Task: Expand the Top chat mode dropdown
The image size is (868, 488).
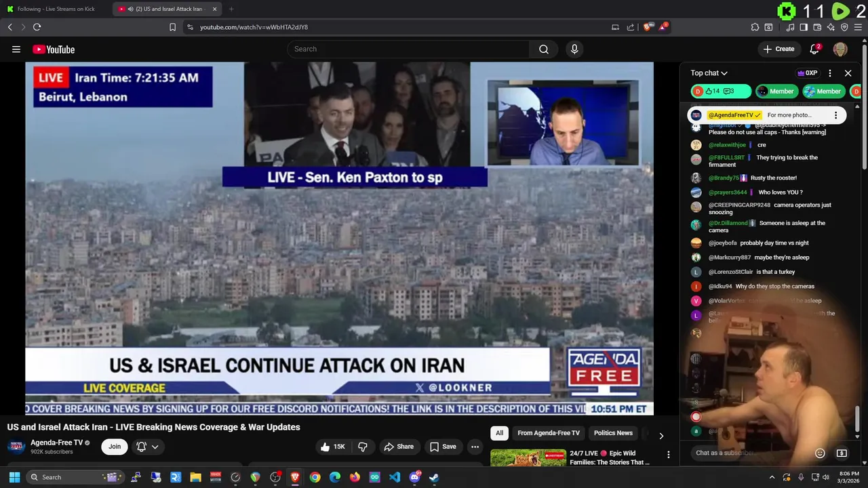Action: (709, 73)
